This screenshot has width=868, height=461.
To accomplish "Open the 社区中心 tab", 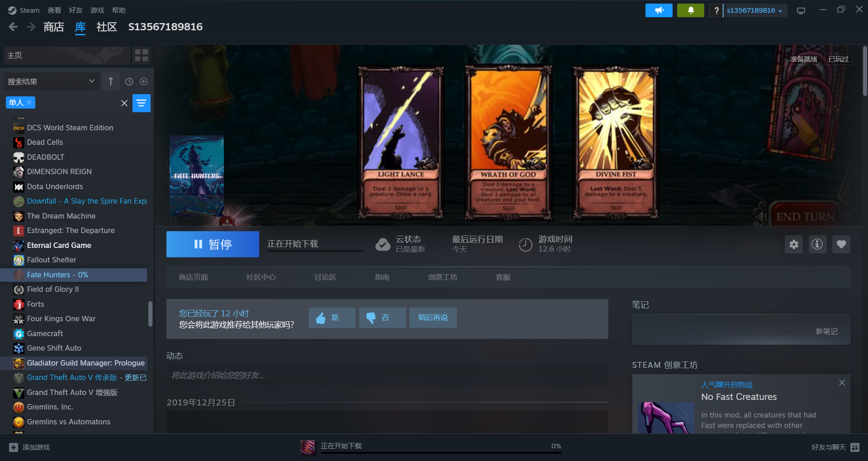I will pyautogui.click(x=261, y=277).
